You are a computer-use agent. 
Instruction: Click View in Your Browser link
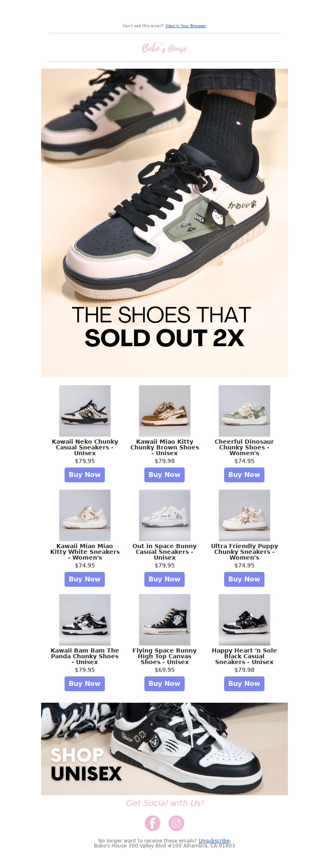(x=185, y=26)
